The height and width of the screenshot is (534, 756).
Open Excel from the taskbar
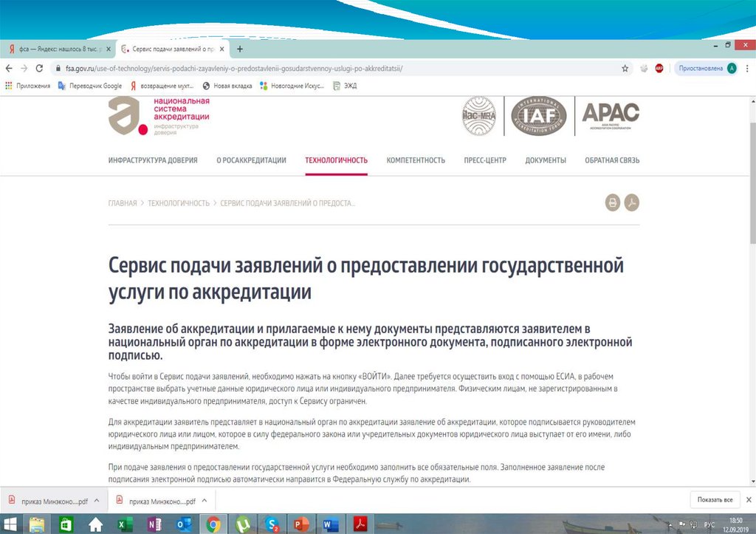[x=125, y=524]
